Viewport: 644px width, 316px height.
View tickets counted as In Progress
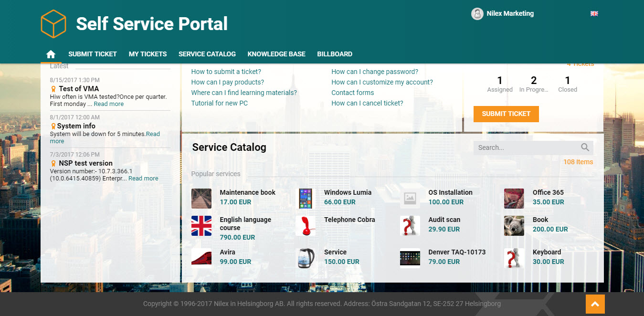pyautogui.click(x=534, y=84)
